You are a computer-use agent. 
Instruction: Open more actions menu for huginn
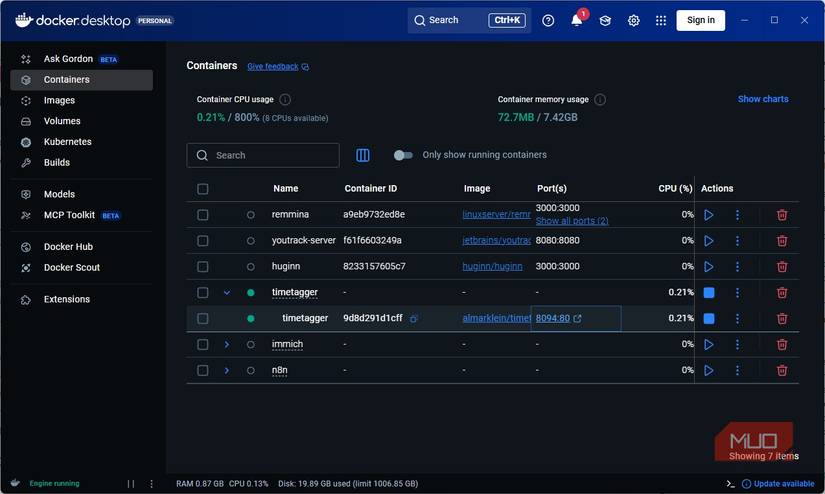point(737,267)
